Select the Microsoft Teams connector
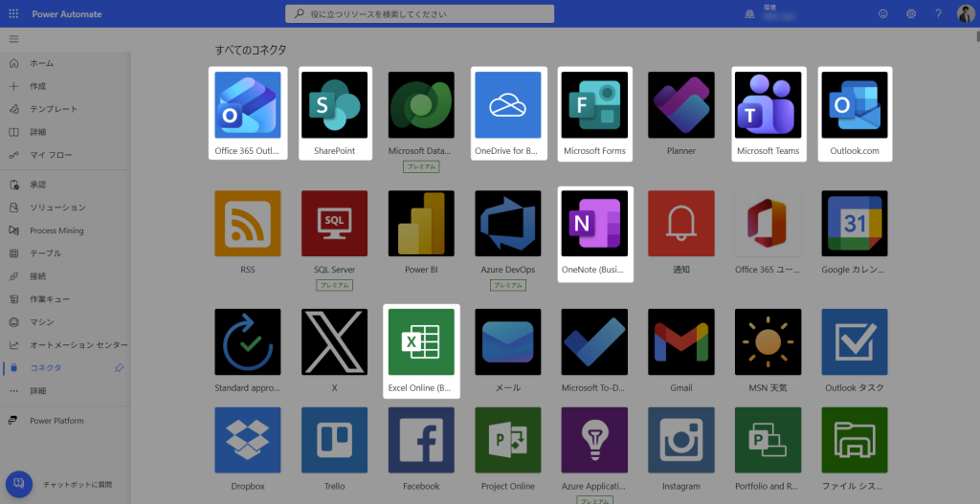This screenshot has width=980, height=504. coord(768,105)
